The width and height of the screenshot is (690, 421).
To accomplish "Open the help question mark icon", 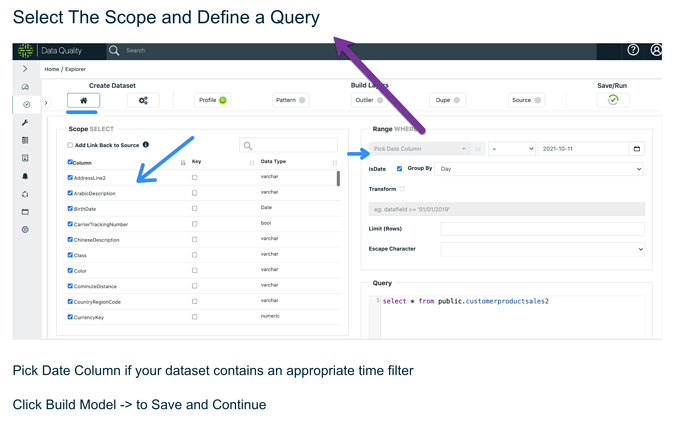I will coord(633,50).
